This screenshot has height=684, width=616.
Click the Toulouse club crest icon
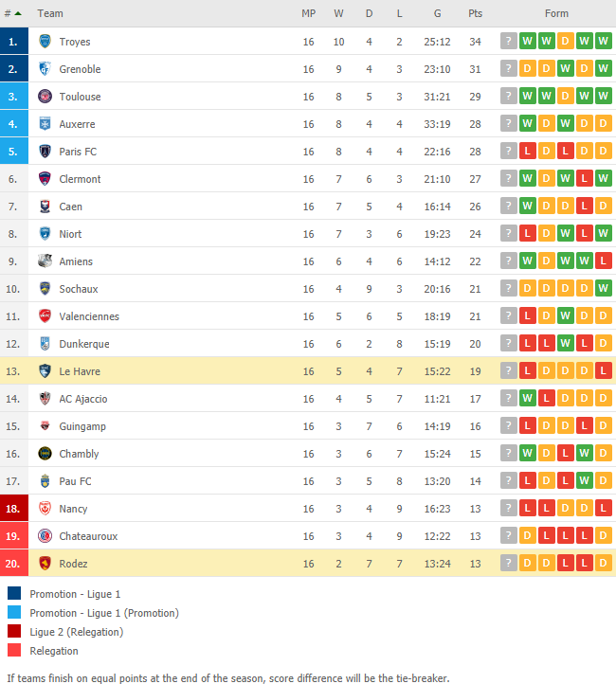[x=45, y=97]
